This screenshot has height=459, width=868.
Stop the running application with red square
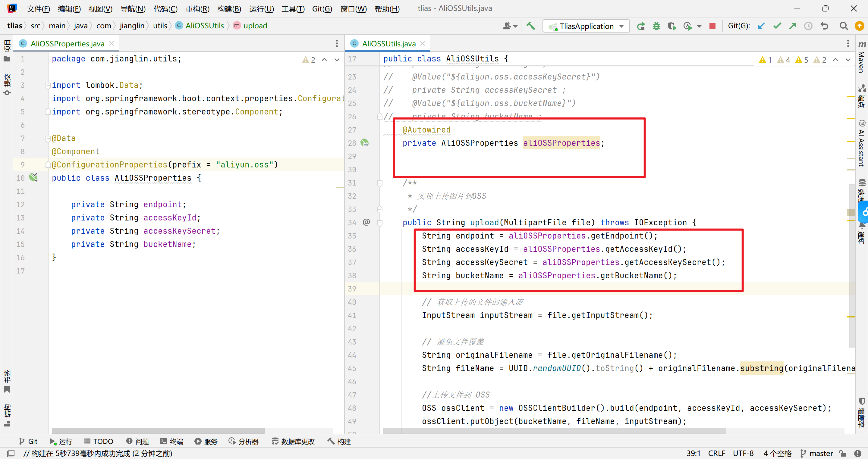[712, 26]
